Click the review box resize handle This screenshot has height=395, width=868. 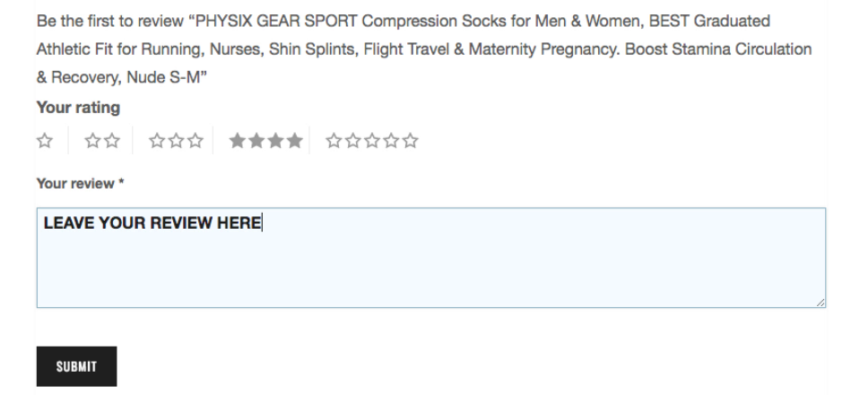tap(820, 303)
